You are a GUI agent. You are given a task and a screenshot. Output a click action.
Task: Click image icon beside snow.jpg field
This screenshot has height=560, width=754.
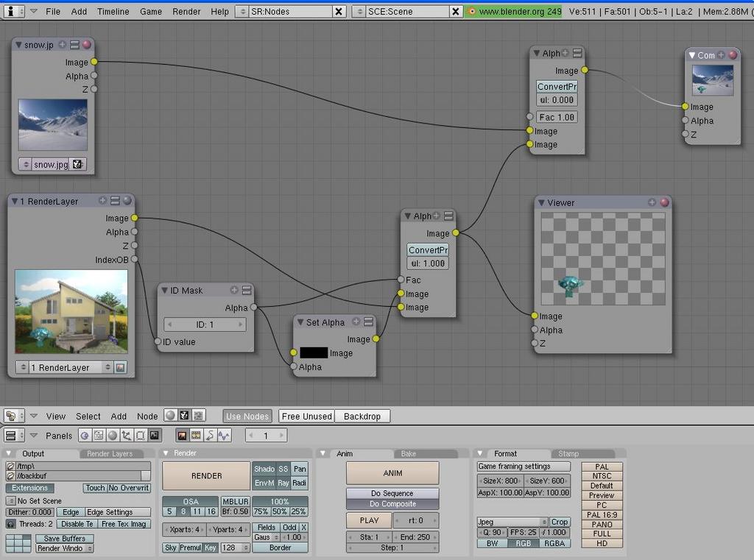click(x=78, y=164)
